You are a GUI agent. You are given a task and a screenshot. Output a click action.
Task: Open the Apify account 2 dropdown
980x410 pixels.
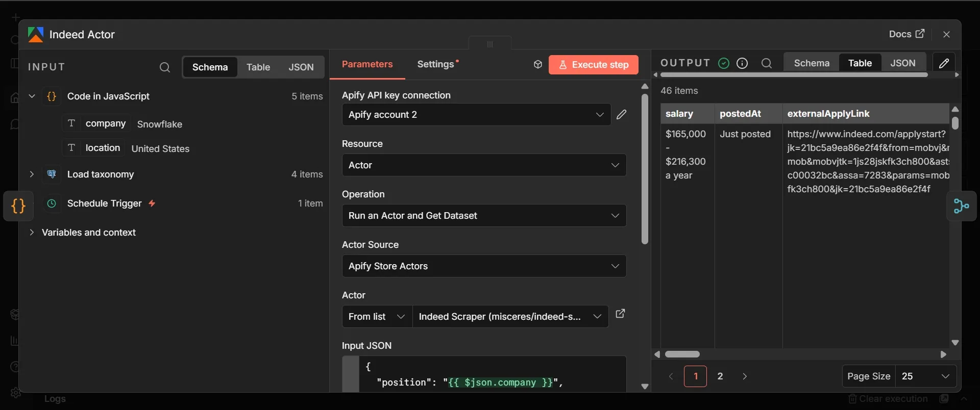(476, 115)
